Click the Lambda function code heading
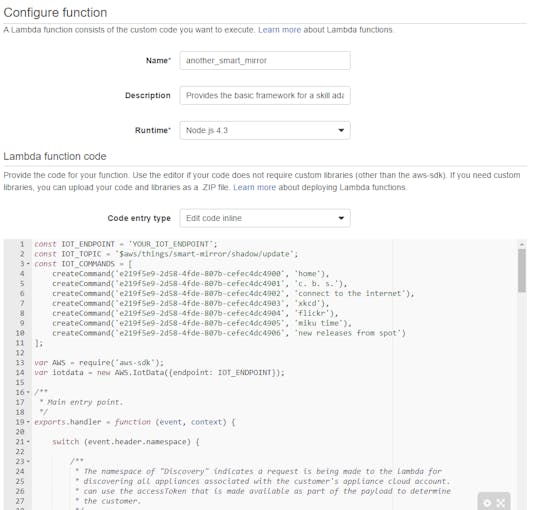Image resolution: width=534 pixels, height=510 pixels. [x=55, y=157]
